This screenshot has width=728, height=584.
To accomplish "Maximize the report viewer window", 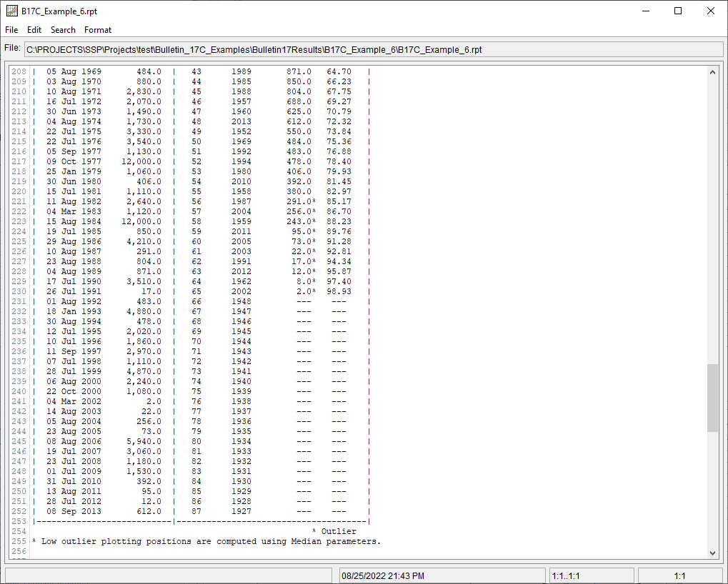I will pos(678,11).
